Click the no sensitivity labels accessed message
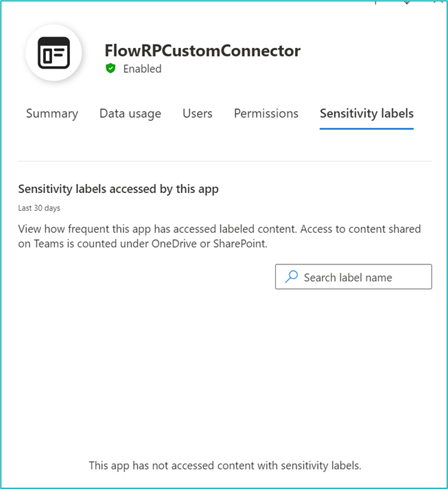Viewport: 448px width, 489px height. pos(225,466)
